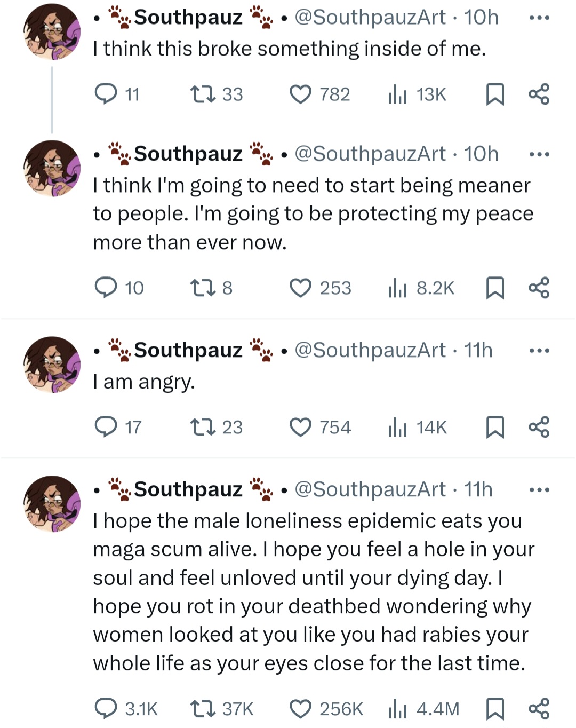
Task: Open three-dot menu on "I am angry." tweet
Action: 539,351
